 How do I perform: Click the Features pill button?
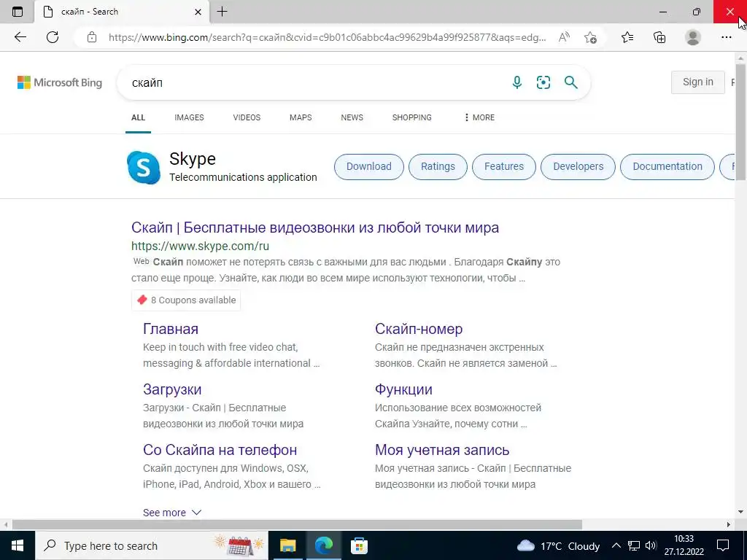(504, 167)
